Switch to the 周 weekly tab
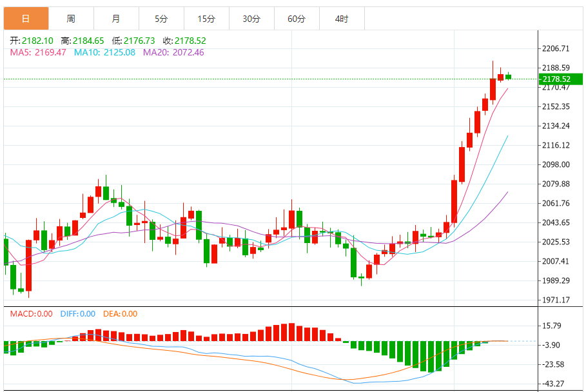Screen dimensions: 586x392 (x=71, y=18)
